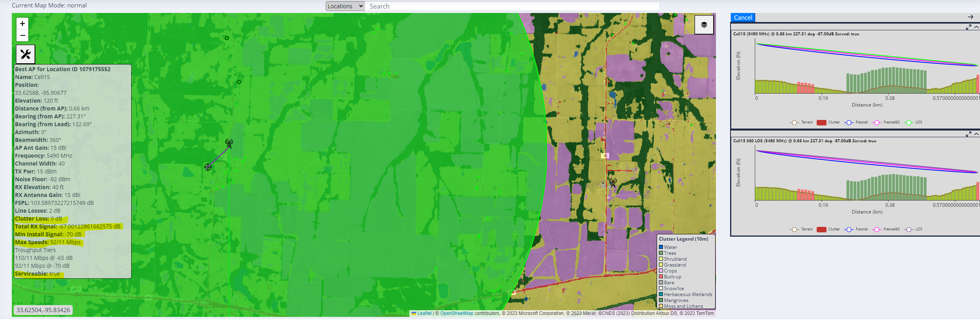Click the 'Max Speeds: 92/11 Mbps' row

click(48, 242)
